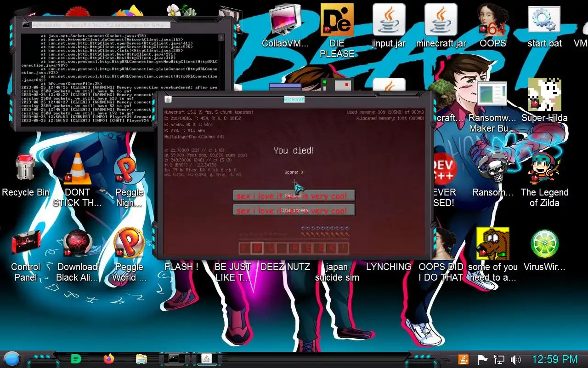The image size is (588, 368).
Task: Click the Minecraft window title text
Action: point(294,99)
